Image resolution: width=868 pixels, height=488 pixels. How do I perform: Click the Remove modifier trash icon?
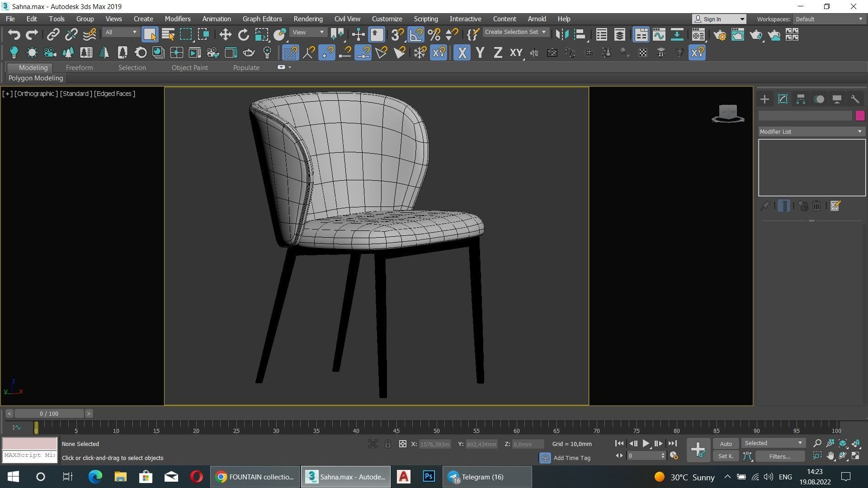817,206
